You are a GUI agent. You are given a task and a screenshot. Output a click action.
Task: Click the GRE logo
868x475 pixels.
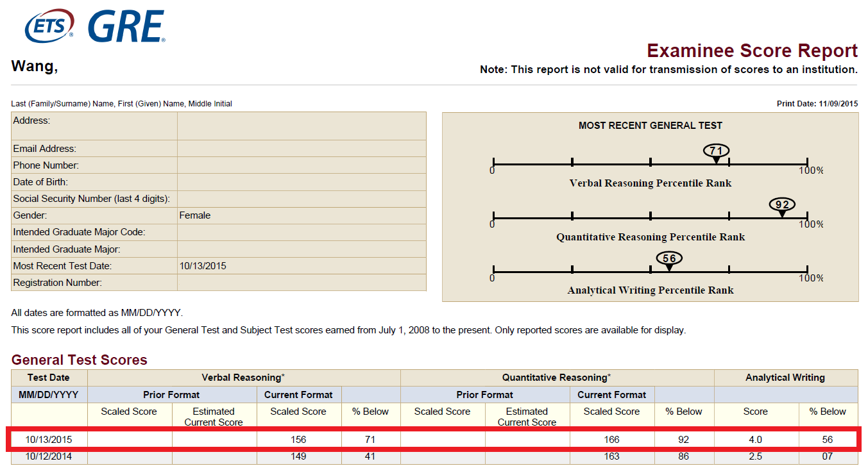click(126, 27)
